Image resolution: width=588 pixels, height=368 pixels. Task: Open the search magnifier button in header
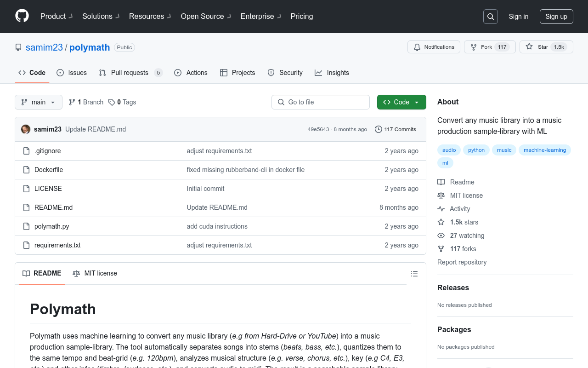491,17
